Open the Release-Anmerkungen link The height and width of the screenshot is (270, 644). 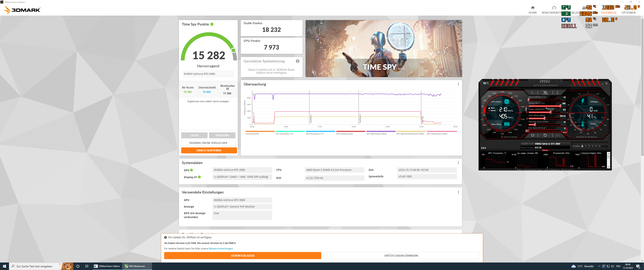click(x=221, y=248)
